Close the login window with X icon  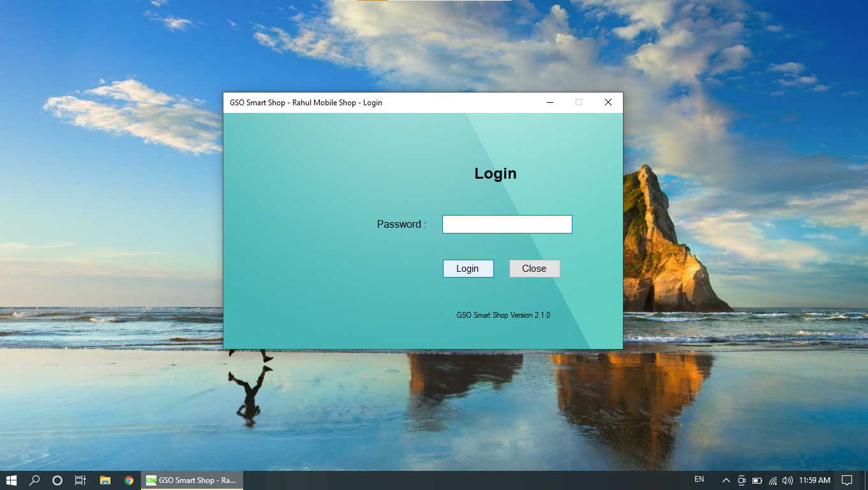tap(608, 102)
